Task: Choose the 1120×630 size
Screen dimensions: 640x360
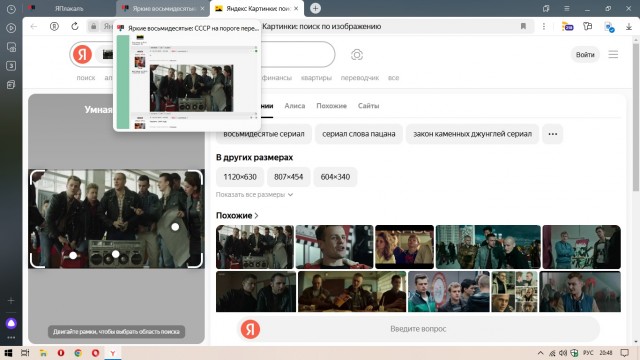Action: click(x=240, y=177)
